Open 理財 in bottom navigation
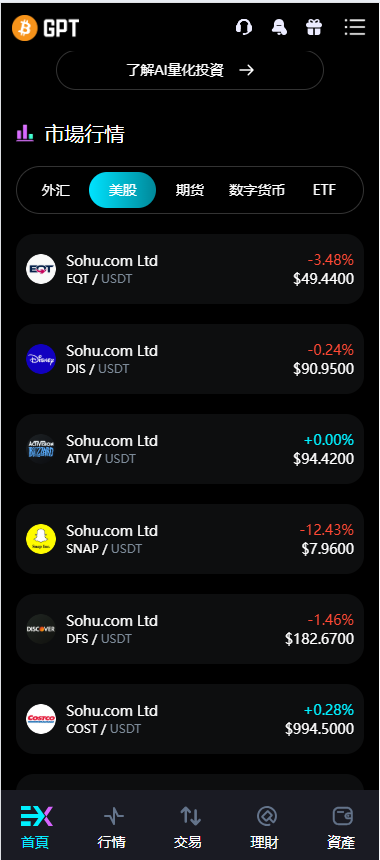Screen dimensions: 380x860 tap(266, 827)
